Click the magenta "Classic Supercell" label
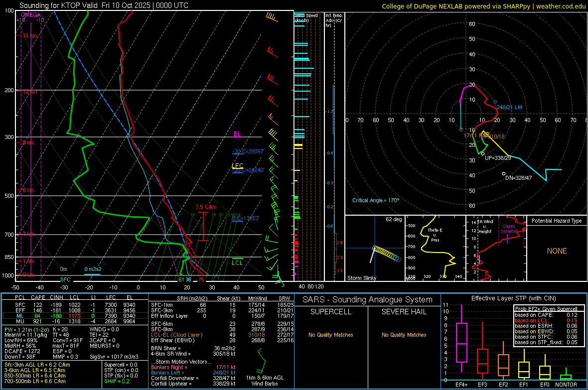The height and width of the screenshot is (390, 588). coord(509,229)
